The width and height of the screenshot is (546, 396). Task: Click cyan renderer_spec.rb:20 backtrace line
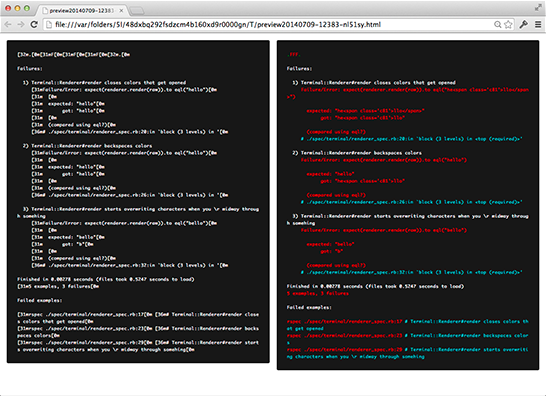pyautogui.click(x=412, y=139)
